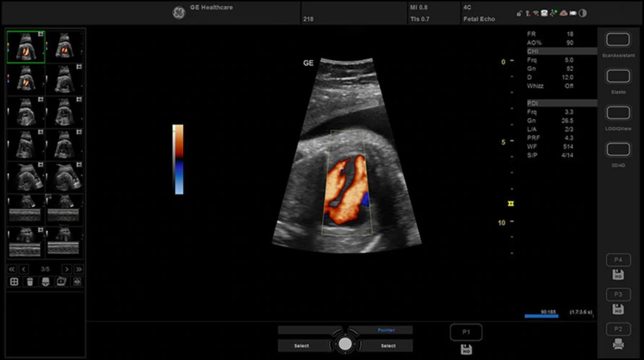
Task: Open the first color Doppler thumbnail
Action: click(x=26, y=47)
